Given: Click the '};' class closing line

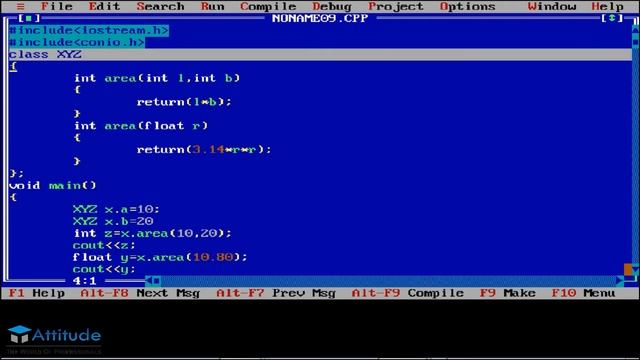Looking at the screenshot, I should 16,173.
